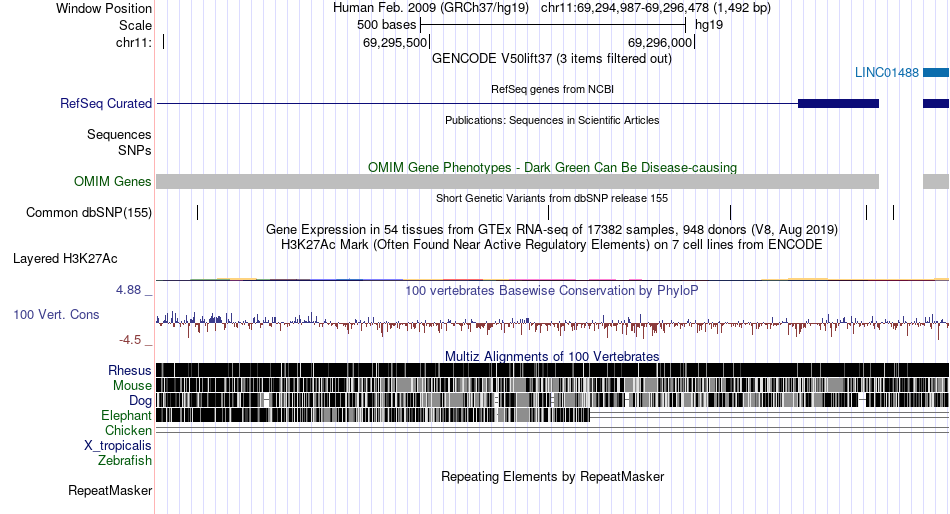Select the rightmost dbSNP variant tick
The image size is (950, 514).
[894, 212]
